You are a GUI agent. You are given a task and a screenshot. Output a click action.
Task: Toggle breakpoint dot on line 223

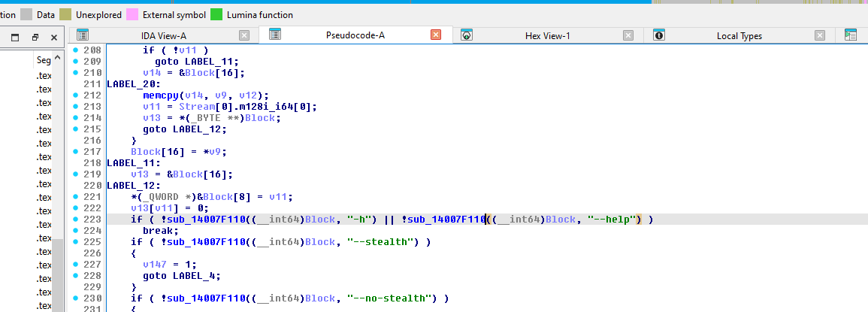coord(76,220)
